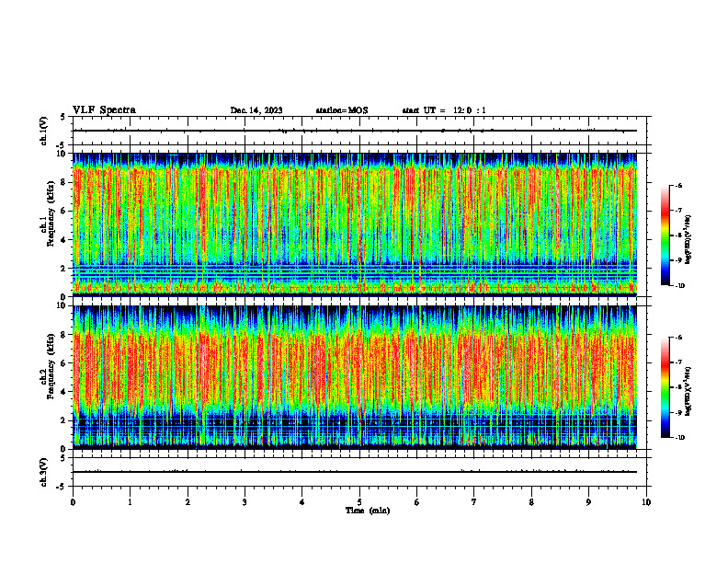Click time axis tick label "0"
Image resolution: width=728 pixels, height=563 pixels.
[73, 502]
